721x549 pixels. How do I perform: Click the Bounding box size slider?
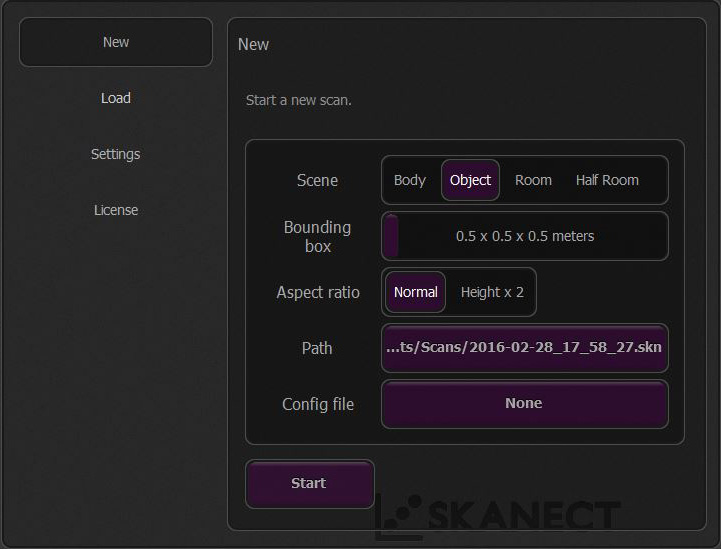pos(525,236)
